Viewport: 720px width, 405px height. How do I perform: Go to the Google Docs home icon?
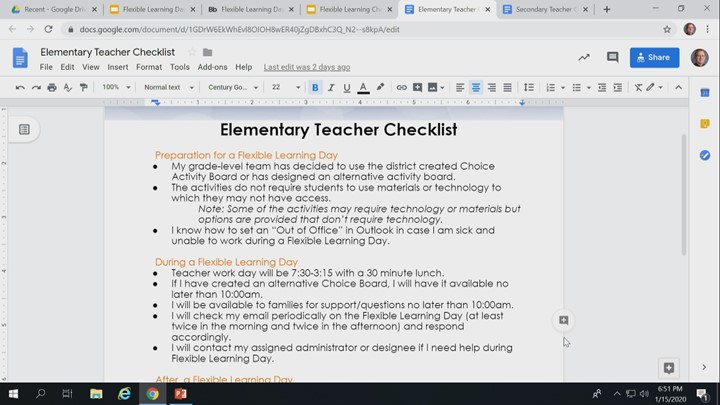[20, 58]
